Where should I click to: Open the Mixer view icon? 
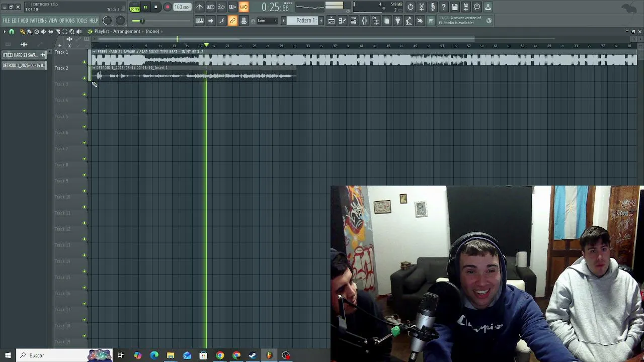tap(365, 21)
